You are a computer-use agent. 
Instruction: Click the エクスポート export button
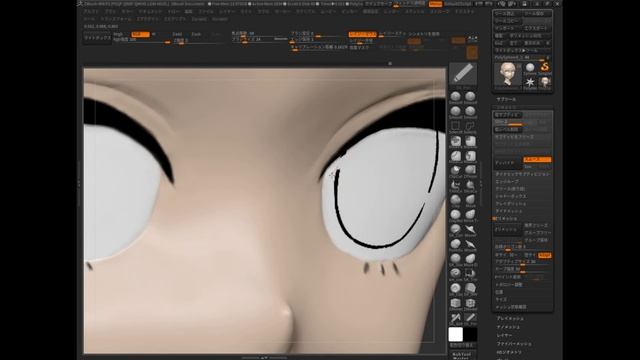[x=537, y=28]
